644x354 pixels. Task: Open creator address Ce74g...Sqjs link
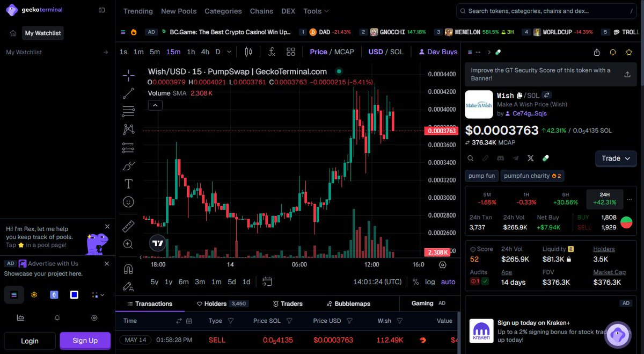tap(530, 113)
